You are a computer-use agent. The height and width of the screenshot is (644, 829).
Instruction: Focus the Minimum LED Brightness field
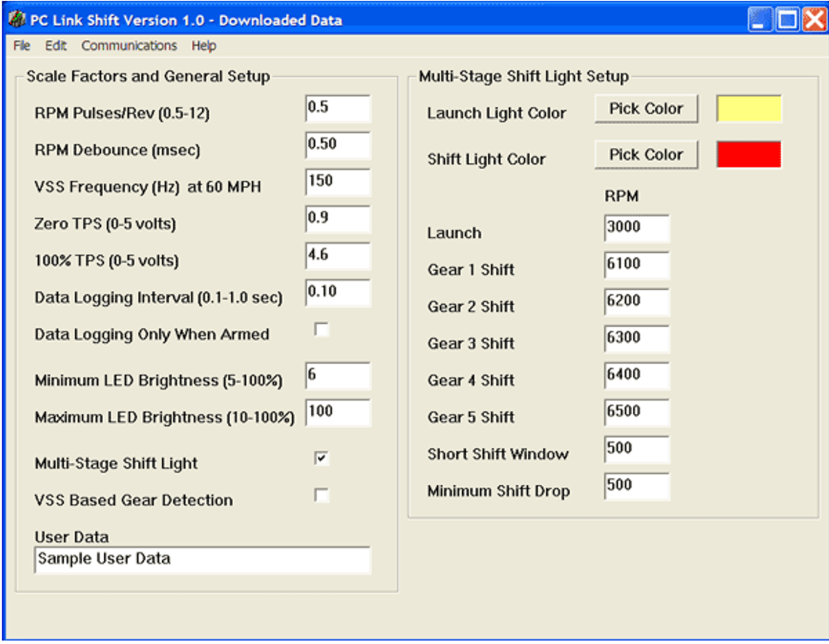click(x=338, y=376)
